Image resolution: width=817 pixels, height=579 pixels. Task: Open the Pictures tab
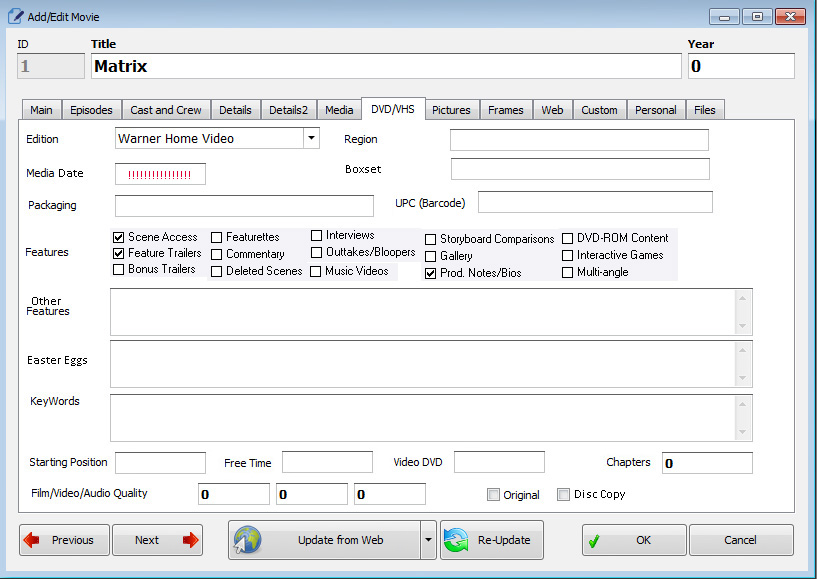point(451,110)
